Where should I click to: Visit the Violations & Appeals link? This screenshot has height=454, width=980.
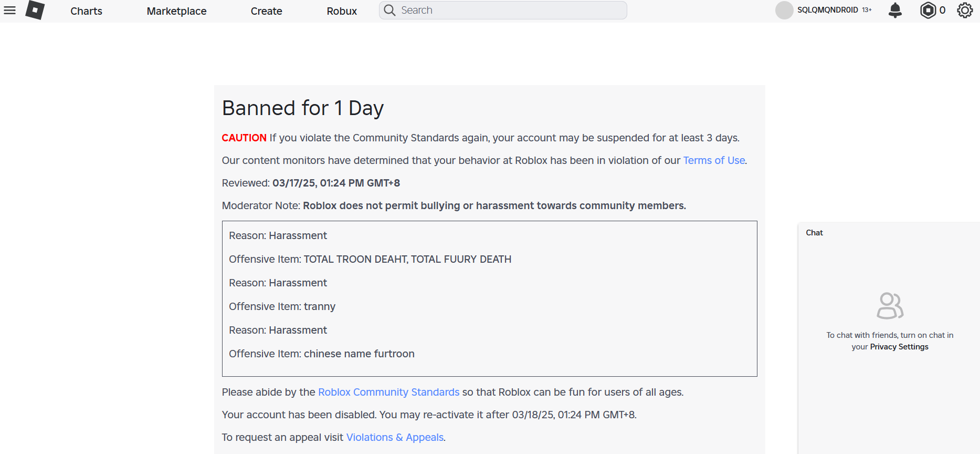[395, 437]
